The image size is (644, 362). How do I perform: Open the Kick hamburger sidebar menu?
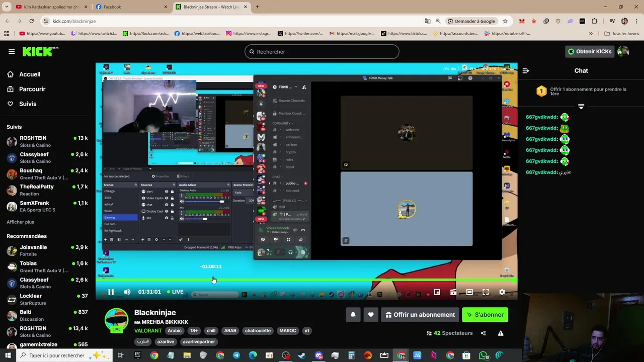[x=12, y=51]
